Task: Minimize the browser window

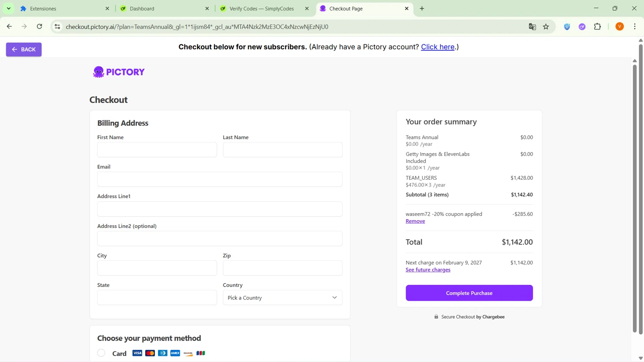Action: [x=596, y=8]
